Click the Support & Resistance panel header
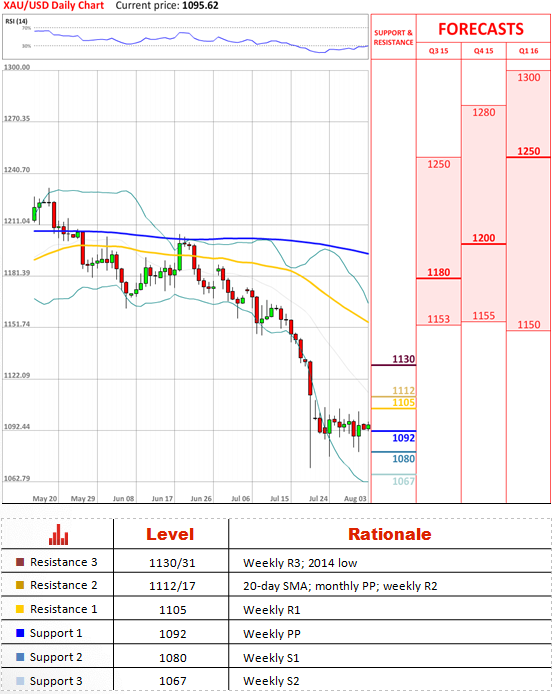556x694 pixels. point(393,37)
